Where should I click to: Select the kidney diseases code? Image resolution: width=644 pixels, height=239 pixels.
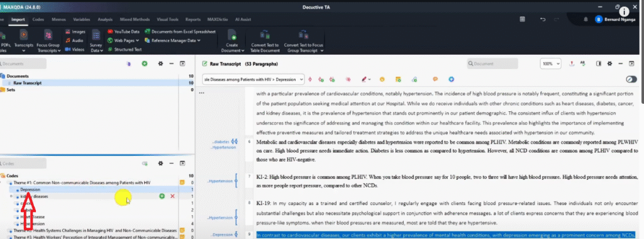34,196
